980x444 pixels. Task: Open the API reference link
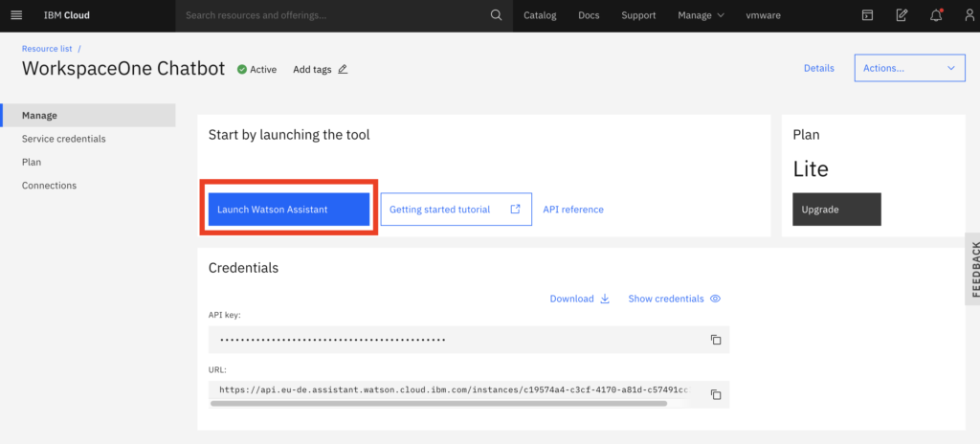(x=573, y=210)
